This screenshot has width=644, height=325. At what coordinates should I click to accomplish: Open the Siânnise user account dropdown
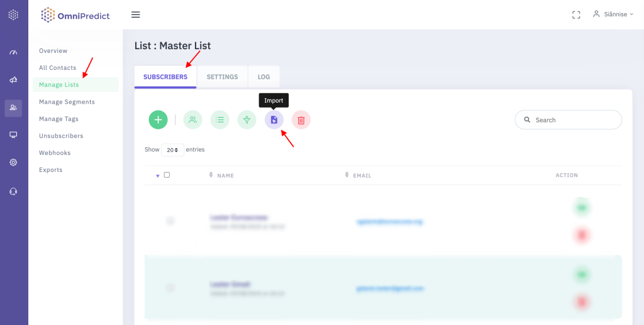[613, 14]
